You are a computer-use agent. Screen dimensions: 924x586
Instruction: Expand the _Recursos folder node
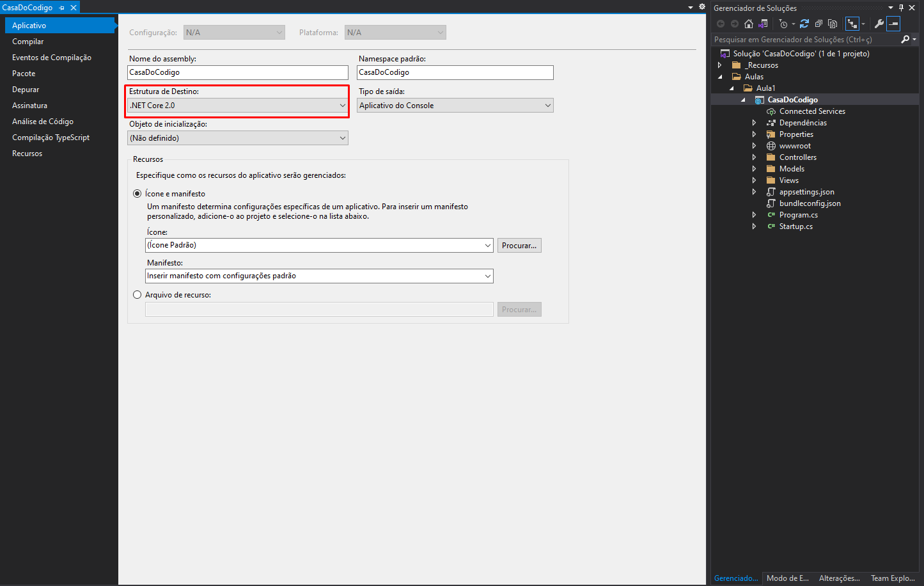coord(720,65)
